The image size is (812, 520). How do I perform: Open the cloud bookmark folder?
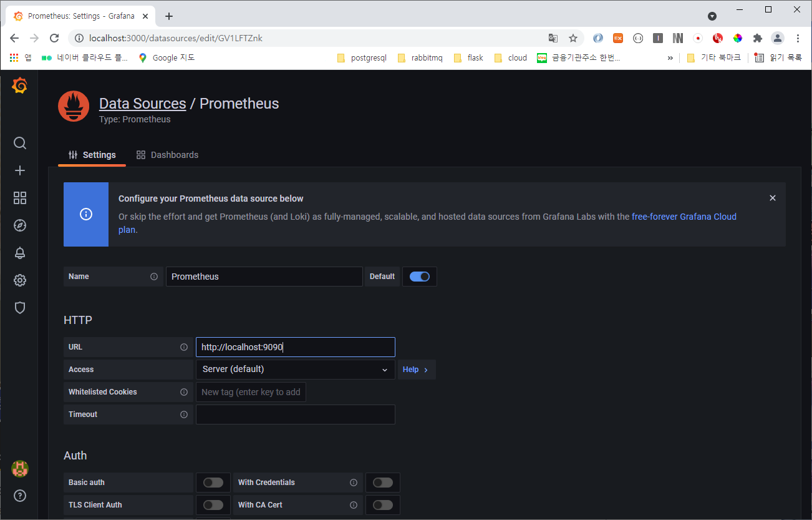tap(511, 58)
